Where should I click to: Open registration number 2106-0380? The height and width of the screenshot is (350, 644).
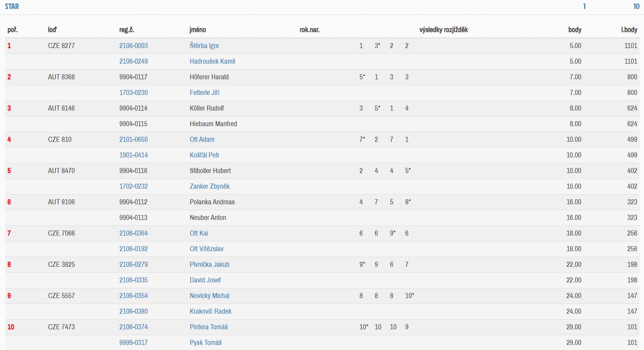(133, 311)
